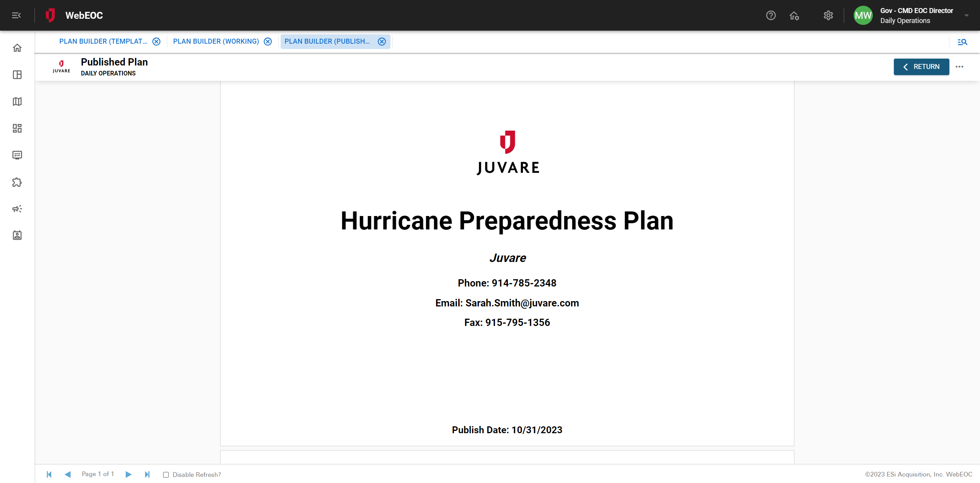The width and height of the screenshot is (980, 483).
Task: Click the italic Juvare organization name
Action: point(508,258)
